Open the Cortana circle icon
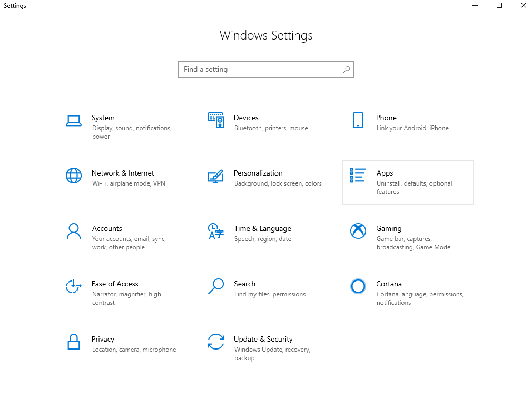 (x=358, y=286)
